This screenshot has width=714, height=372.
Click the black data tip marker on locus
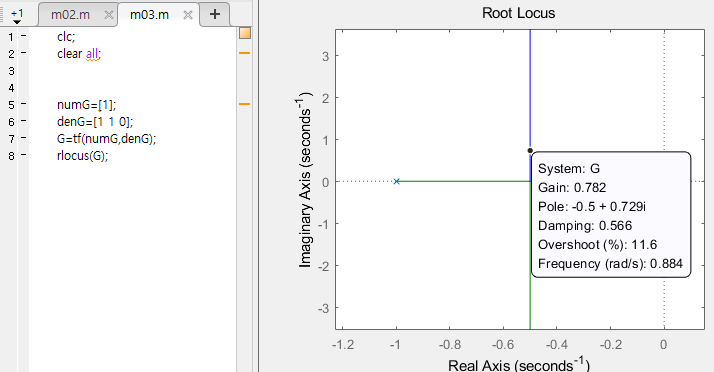point(530,151)
